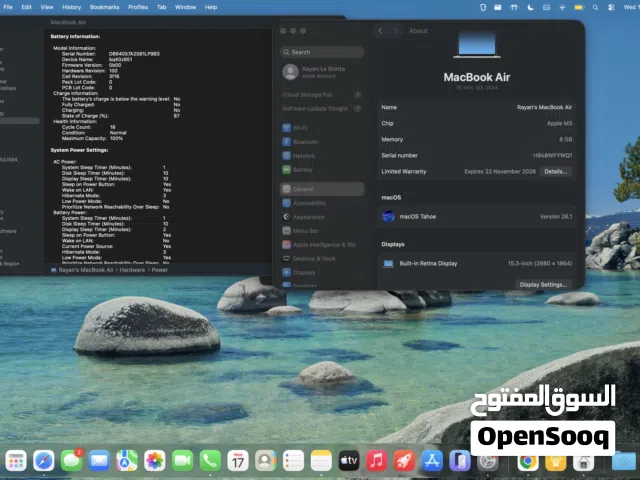Launch Apple TV from the Dock
Image resolution: width=640 pixels, height=480 pixels.
349,461
